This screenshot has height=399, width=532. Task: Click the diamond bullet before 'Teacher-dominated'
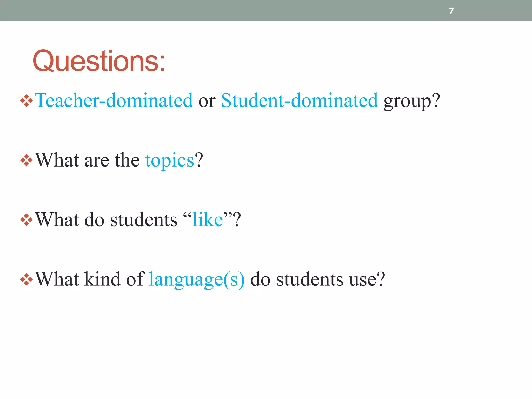click(x=26, y=101)
